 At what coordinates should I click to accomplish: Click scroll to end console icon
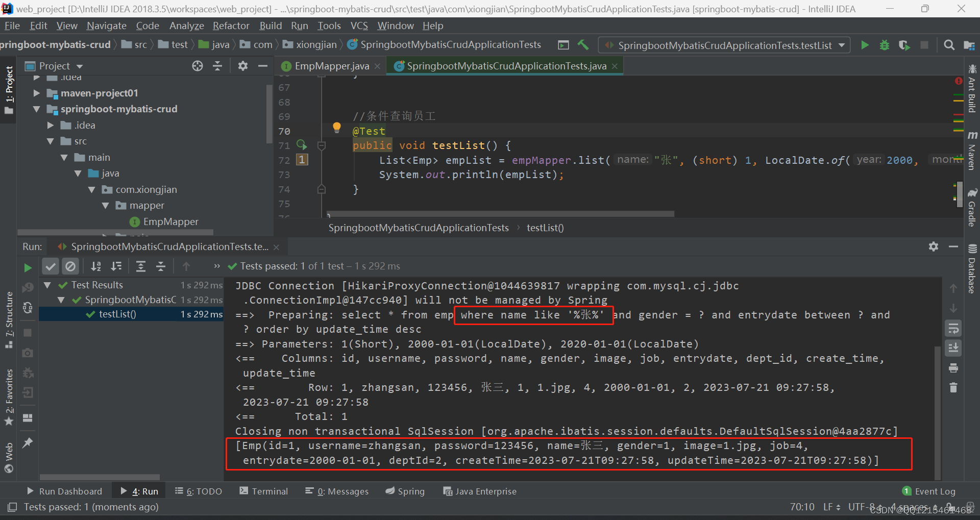point(953,348)
